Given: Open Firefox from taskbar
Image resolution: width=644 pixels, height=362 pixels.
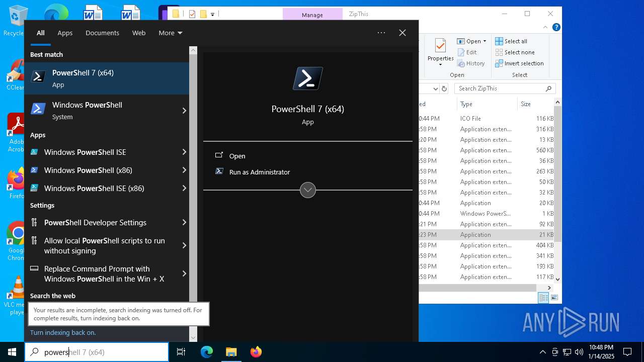Looking at the screenshot, I should [256, 352].
